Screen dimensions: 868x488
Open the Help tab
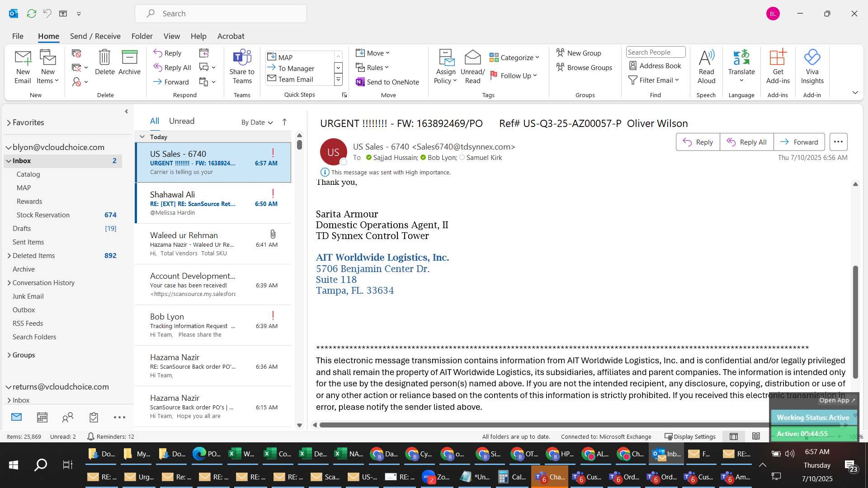coord(198,36)
